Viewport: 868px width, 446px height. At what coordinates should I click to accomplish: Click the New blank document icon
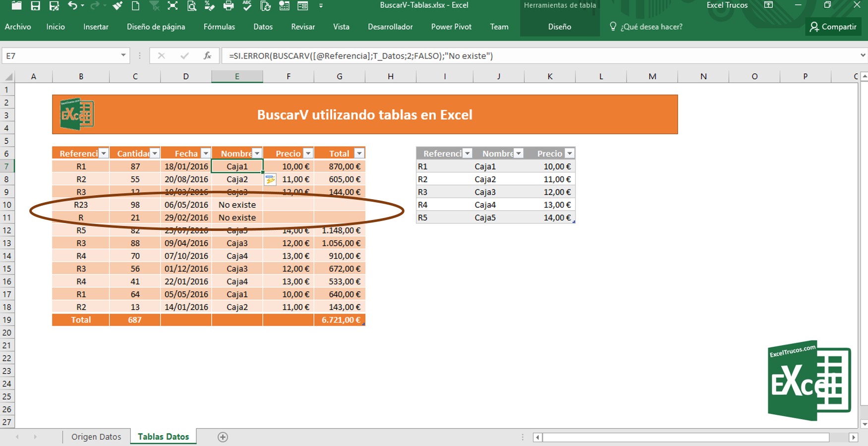coord(135,5)
